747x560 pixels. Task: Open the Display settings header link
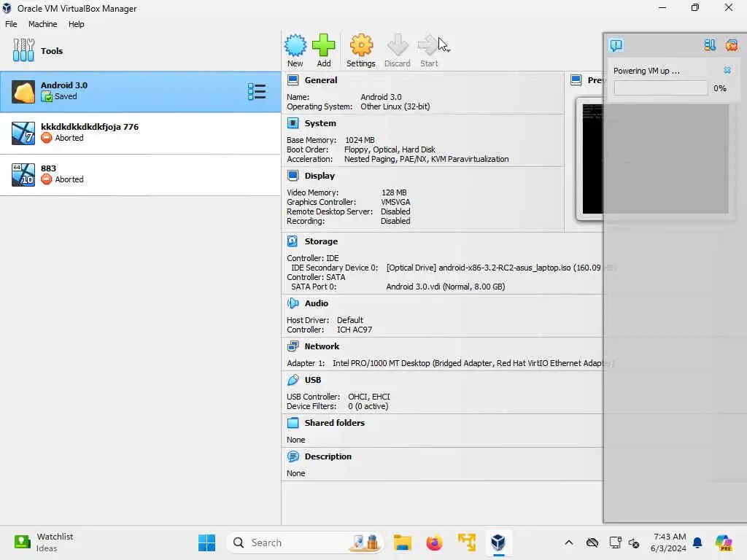coord(320,176)
